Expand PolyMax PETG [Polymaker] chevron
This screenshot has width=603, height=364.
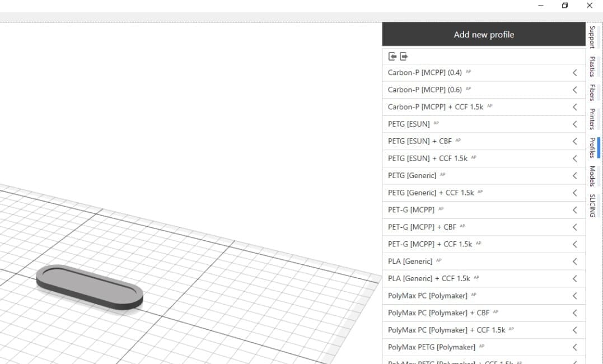click(x=575, y=347)
